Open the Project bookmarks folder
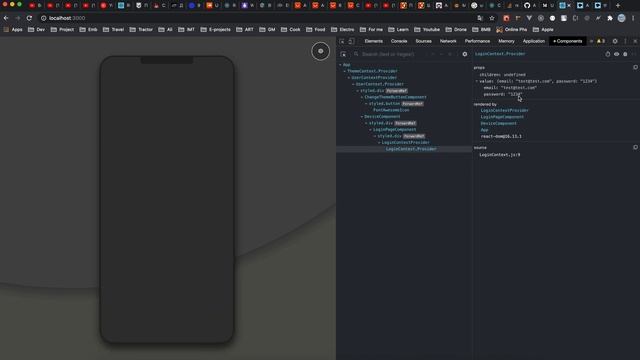Screen dimensions: 640x360 (x=62, y=29)
